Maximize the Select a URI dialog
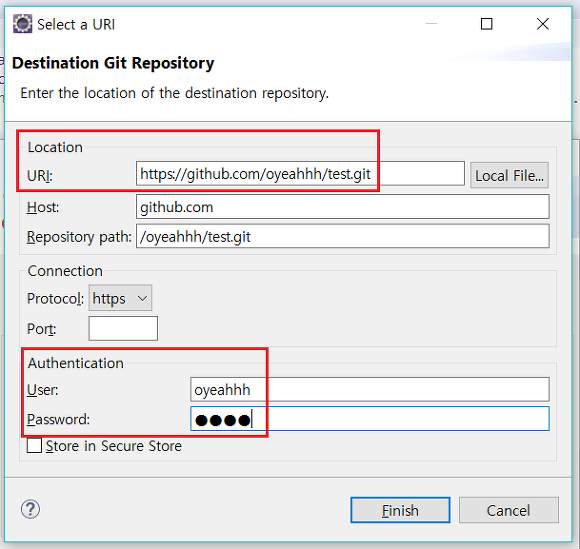This screenshot has height=549, width=580. click(486, 24)
